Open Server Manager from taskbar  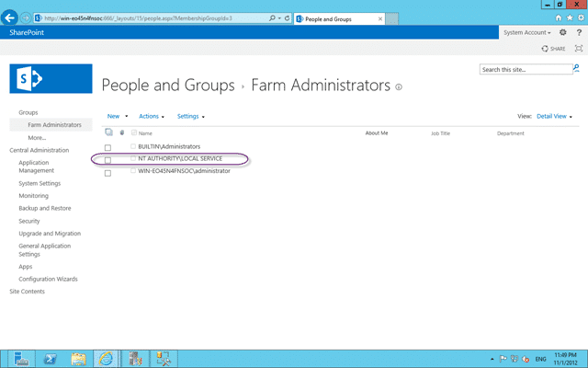pos(21,359)
